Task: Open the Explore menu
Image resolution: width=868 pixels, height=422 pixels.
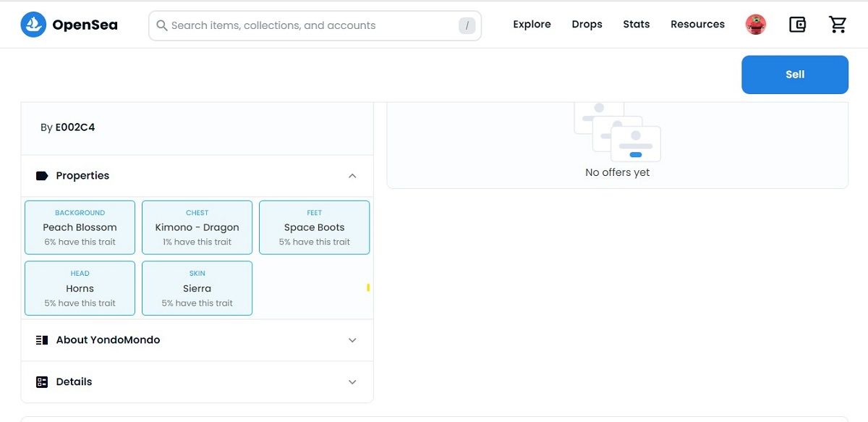Action: (x=532, y=25)
